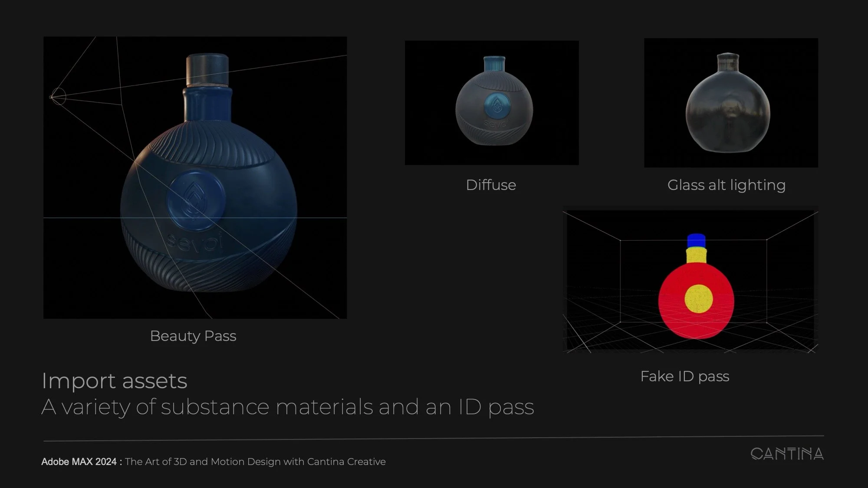Click the 'Beauty Pass' caption
The image size is (868, 488).
(x=193, y=336)
